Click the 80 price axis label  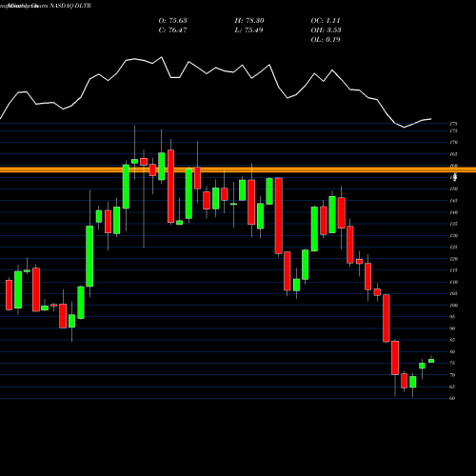tap(452, 351)
